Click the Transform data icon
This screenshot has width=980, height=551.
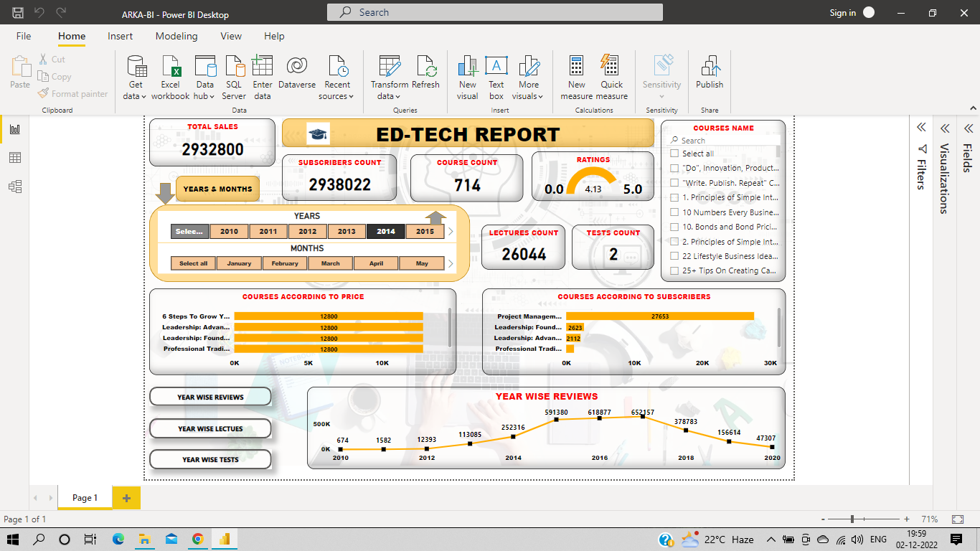coord(390,66)
